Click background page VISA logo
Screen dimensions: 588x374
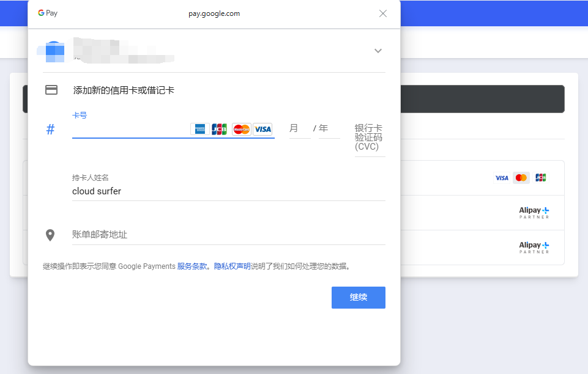[502, 178]
